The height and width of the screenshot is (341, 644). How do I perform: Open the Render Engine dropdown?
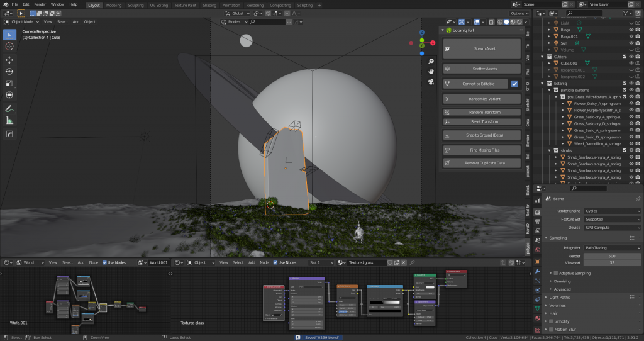point(612,211)
